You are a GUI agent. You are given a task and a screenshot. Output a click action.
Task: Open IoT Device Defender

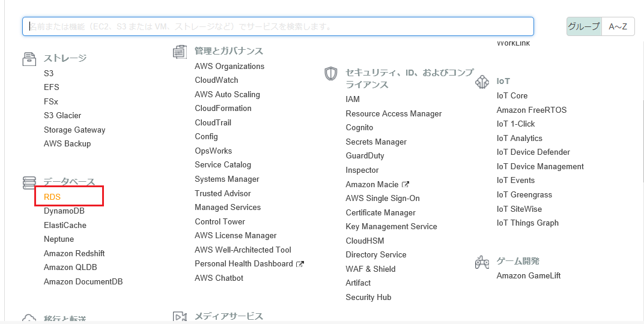[x=533, y=152]
